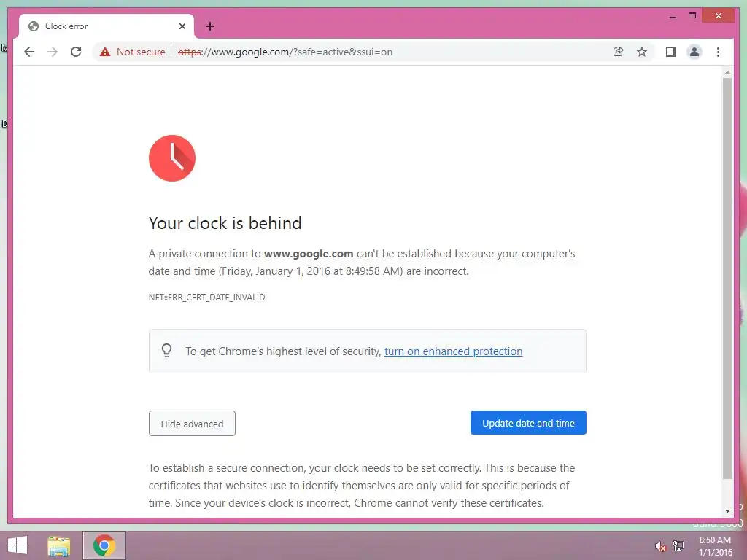Click the page vertical scrollbar thumb
The height and width of the screenshot is (560, 747).
click(x=727, y=279)
